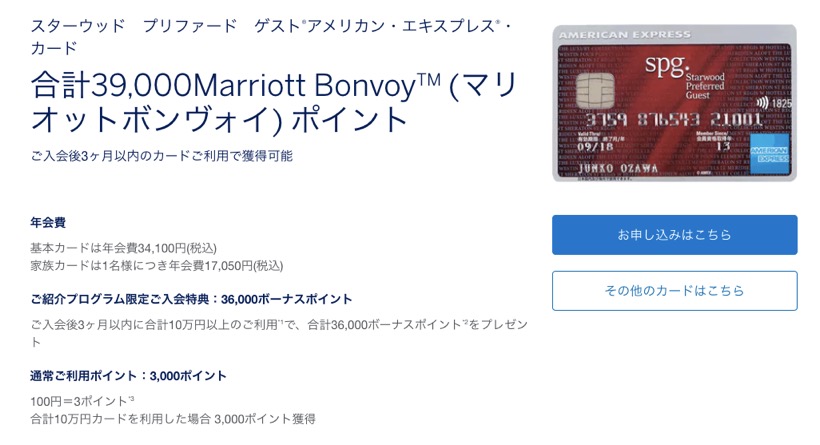
Task: Click the contactless symbol on the card
Action: coord(762,102)
